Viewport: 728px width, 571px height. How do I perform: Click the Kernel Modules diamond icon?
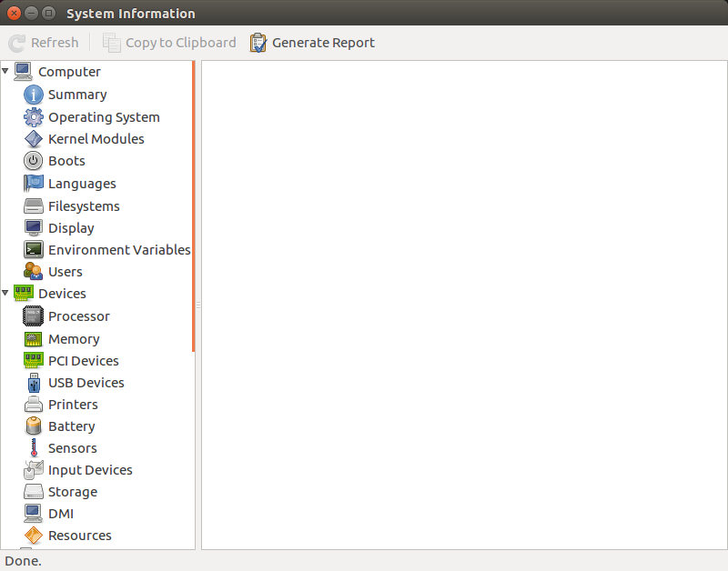pos(34,139)
